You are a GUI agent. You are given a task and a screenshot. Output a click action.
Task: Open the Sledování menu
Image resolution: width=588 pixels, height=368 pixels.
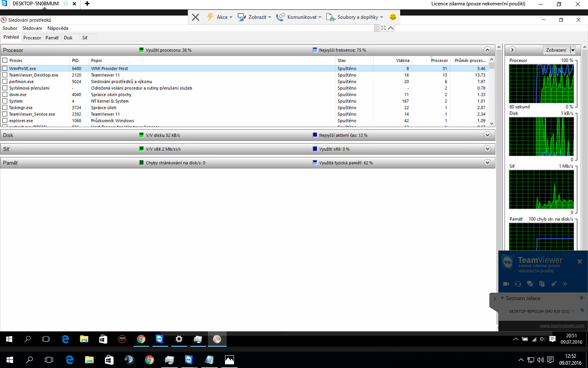[32, 28]
